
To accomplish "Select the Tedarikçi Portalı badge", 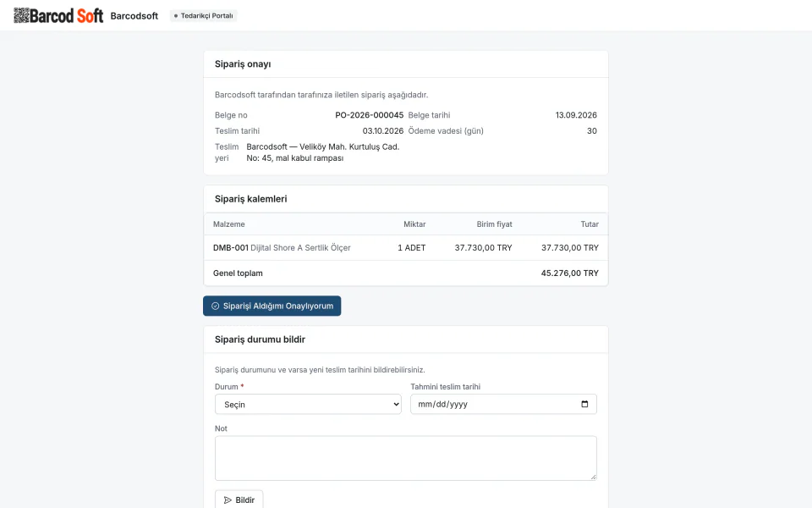I will (x=204, y=15).
